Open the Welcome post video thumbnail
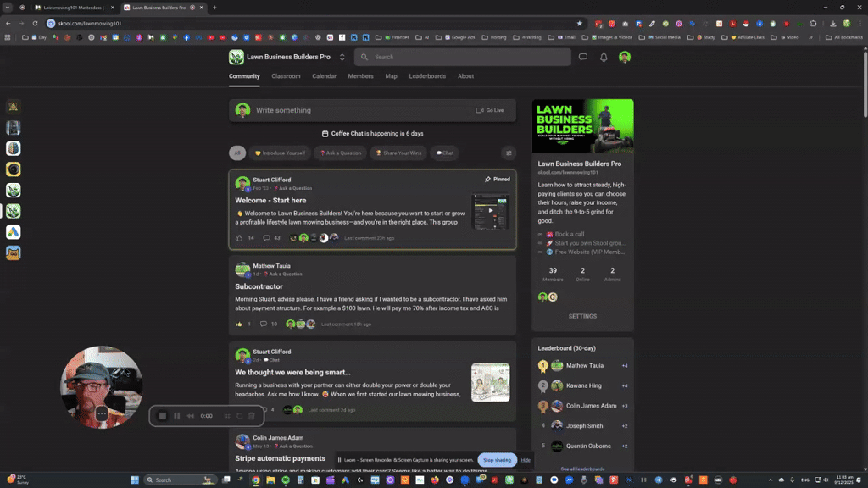This screenshot has width=868, height=488. 491,211
